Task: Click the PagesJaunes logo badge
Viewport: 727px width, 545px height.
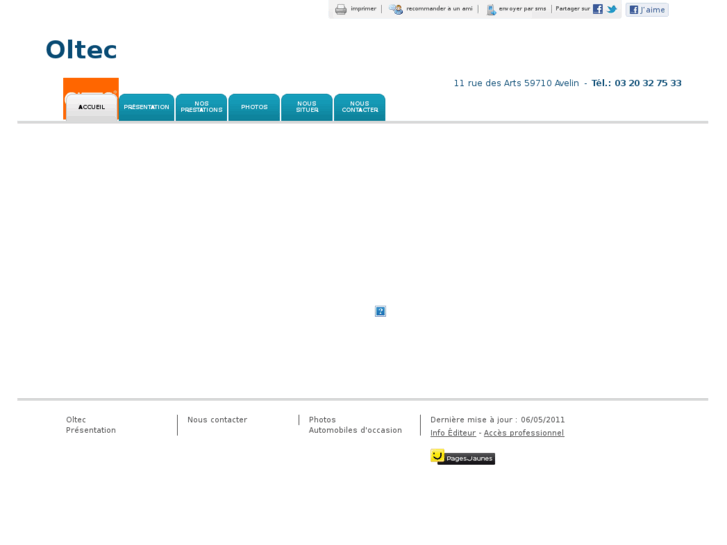Action: 462,457
